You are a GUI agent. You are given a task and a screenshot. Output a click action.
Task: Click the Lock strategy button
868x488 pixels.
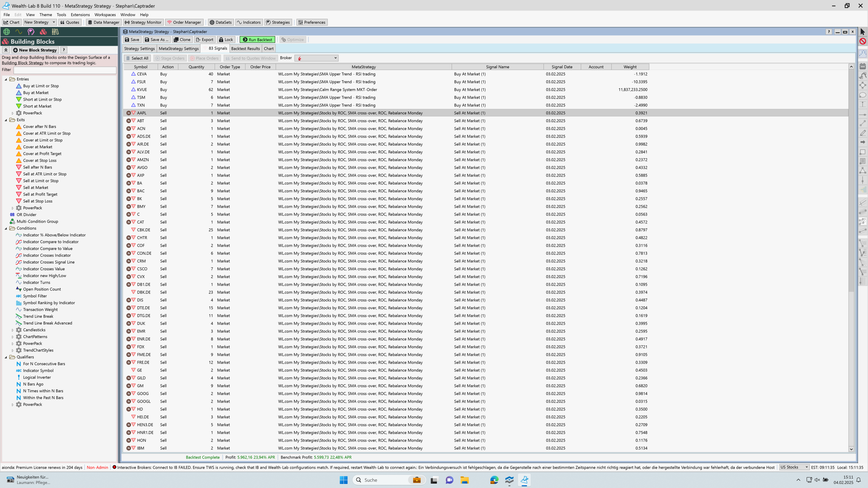coord(226,40)
